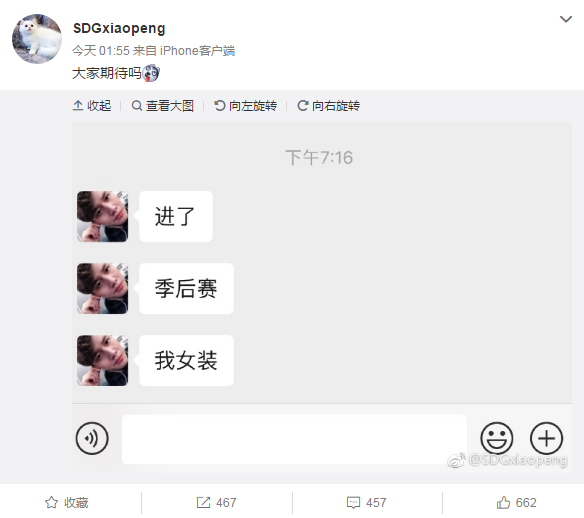Favorite the post with the 收藏 star
The width and height of the screenshot is (584, 518).
(67, 503)
